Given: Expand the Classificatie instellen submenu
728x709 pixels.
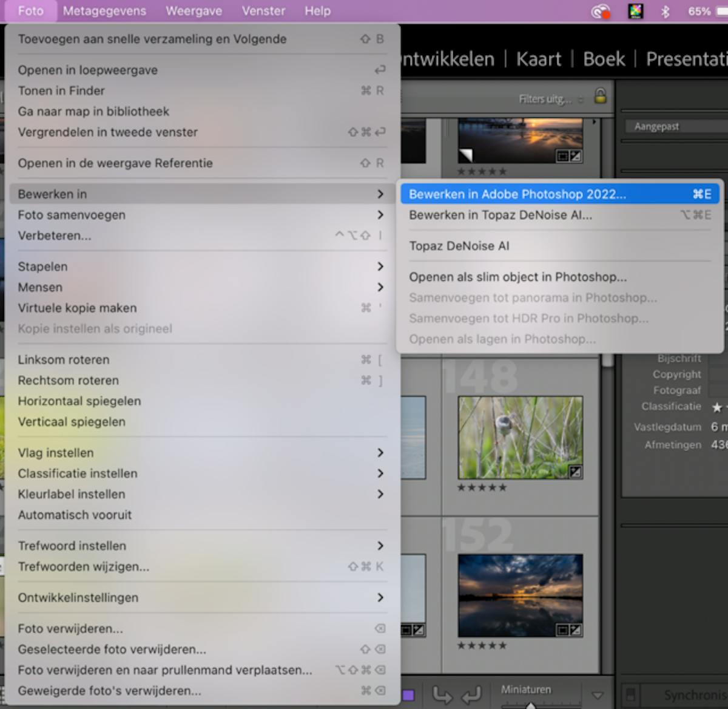Looking at the screenshot, I should point(202,473).
